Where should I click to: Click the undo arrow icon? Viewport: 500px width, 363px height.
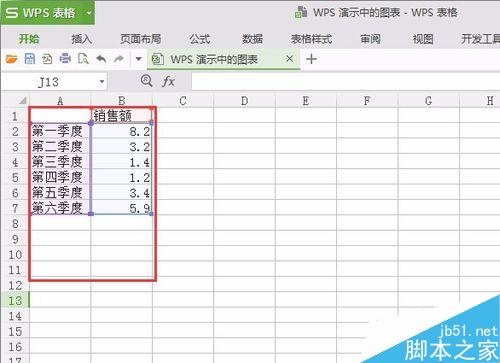[x=101, y=59]
